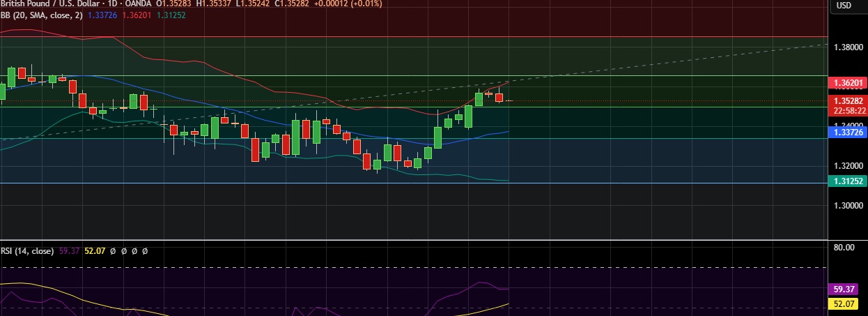Viewport: 868px width, 316px height.
Task: Click the blue BB basis value 1.33726 in the legend
Action: 103,15
